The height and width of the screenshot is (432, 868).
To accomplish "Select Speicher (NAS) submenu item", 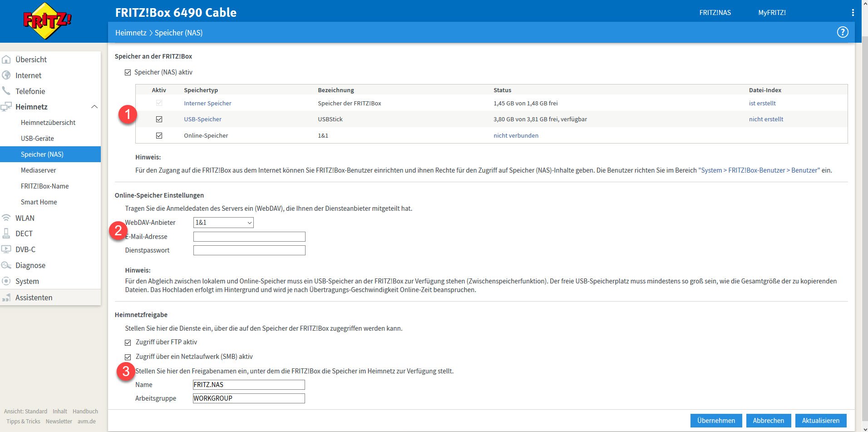I will (50, 154).
